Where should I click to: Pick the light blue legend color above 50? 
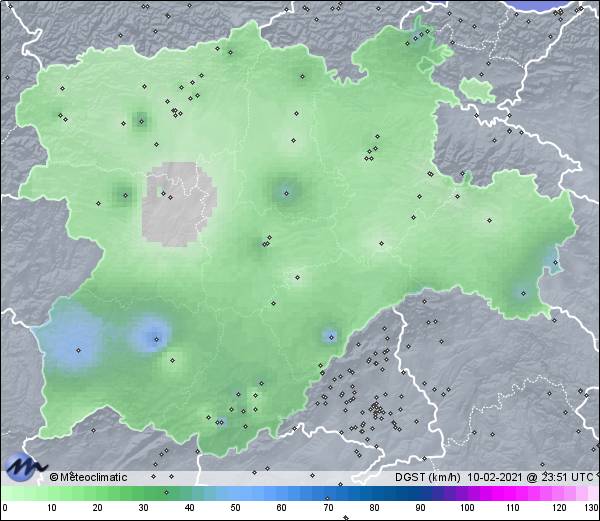click(235, 493)
